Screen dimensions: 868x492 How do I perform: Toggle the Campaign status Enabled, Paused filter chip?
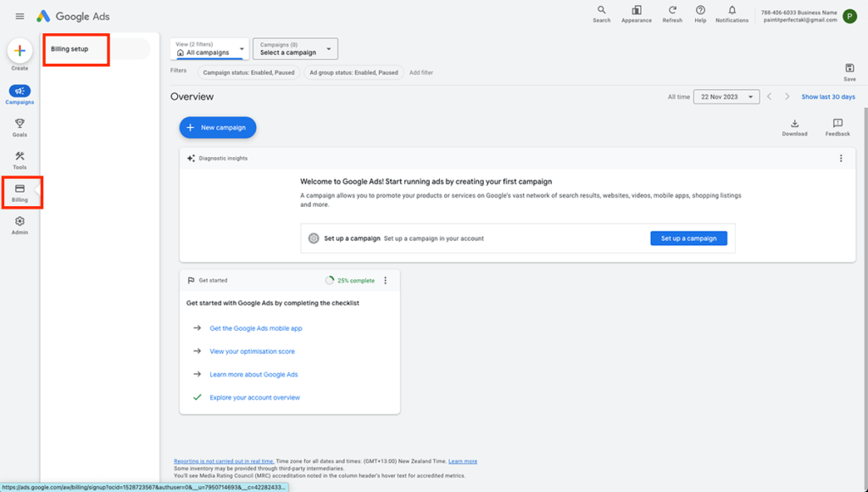click(x=248, y=73)
